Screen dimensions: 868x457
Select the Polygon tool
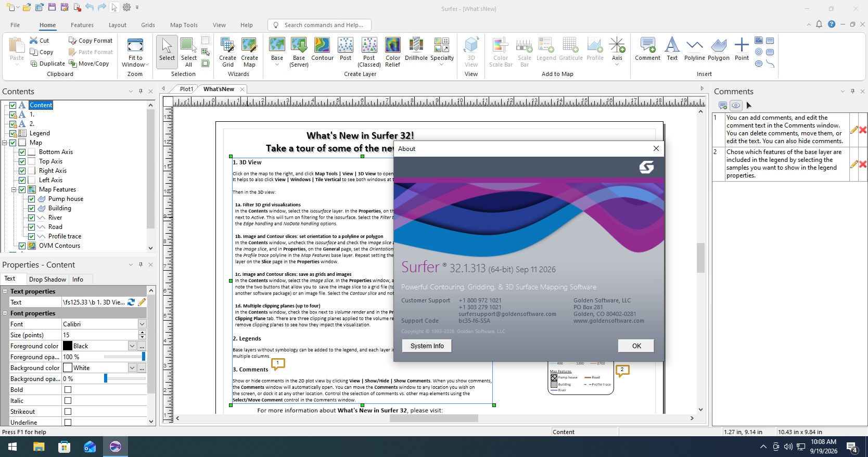[719, 49]
